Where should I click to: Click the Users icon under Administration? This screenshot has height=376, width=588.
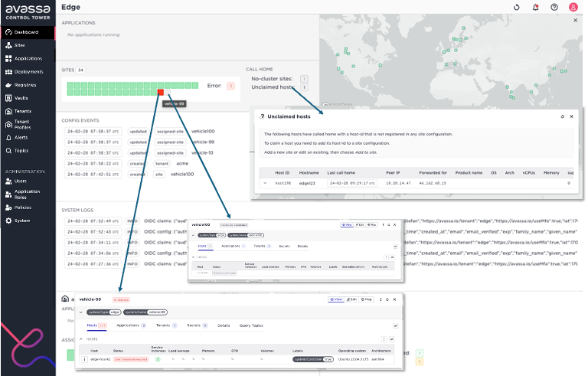(x=8, y=181)
